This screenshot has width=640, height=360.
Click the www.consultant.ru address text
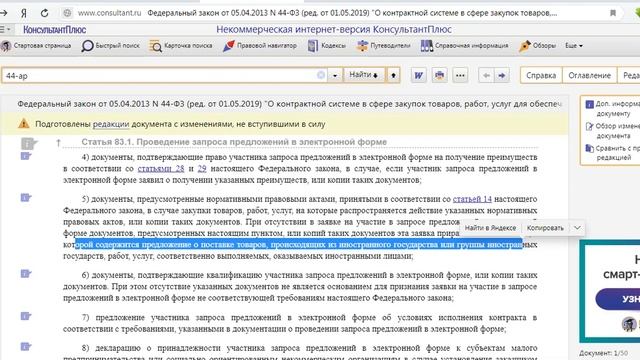(109, 13)
